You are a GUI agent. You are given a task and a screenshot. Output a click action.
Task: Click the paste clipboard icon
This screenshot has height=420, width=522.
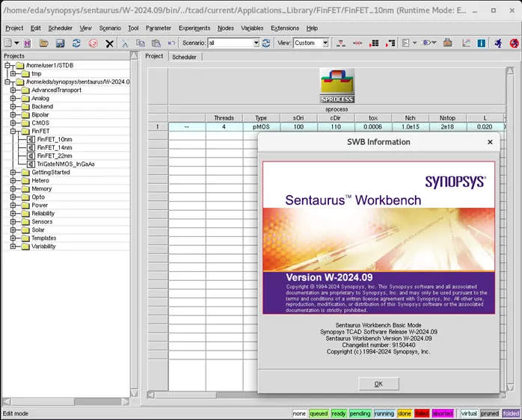[156, 43]
